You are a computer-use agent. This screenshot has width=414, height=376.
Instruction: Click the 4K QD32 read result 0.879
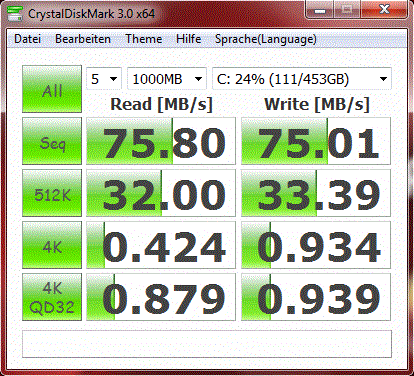coord(161,297)
